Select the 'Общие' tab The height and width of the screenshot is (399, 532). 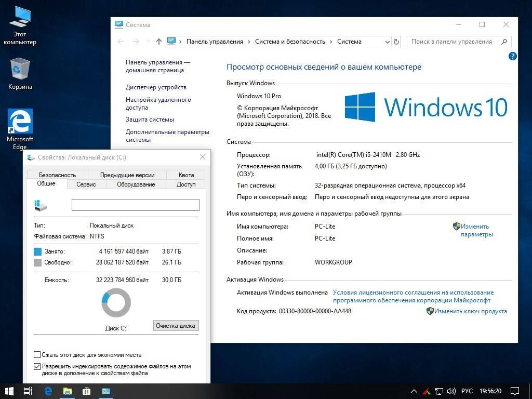coord(46,183)
